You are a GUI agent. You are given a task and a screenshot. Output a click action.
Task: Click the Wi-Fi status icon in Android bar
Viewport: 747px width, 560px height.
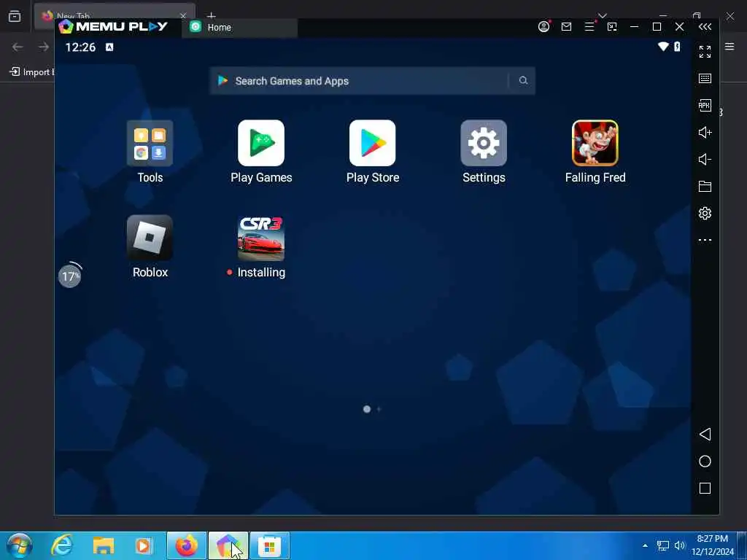coord(663,47)
